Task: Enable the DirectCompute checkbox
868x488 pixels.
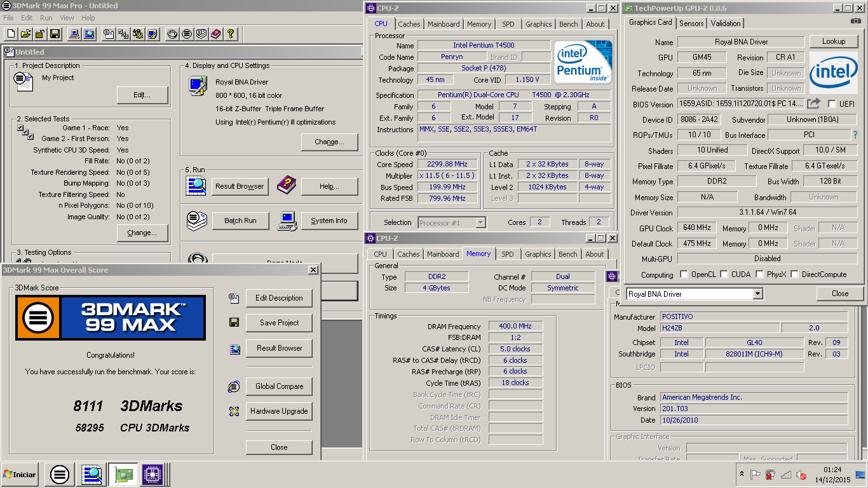Action: [794, 274]
